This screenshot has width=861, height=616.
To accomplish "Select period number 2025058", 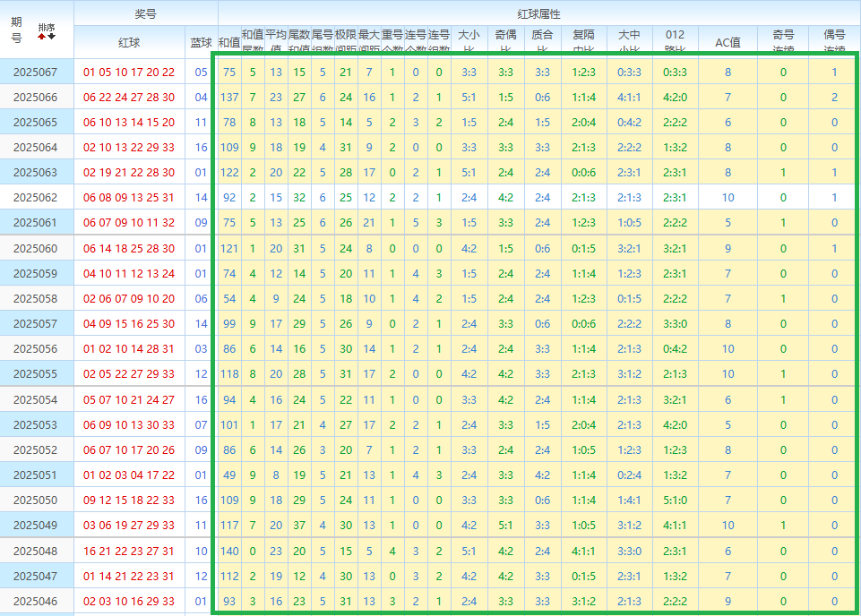I will (35, 299).
